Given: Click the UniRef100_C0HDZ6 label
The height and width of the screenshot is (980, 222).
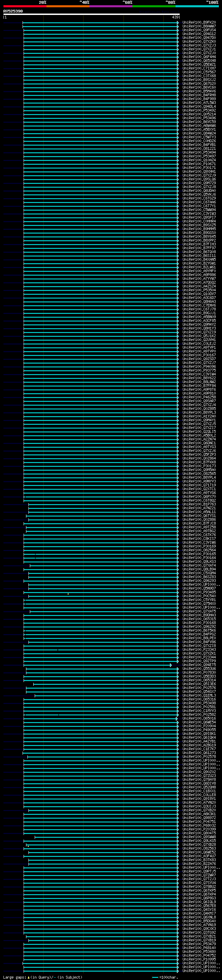Looking at the screenshot, I should click(199, 141).
